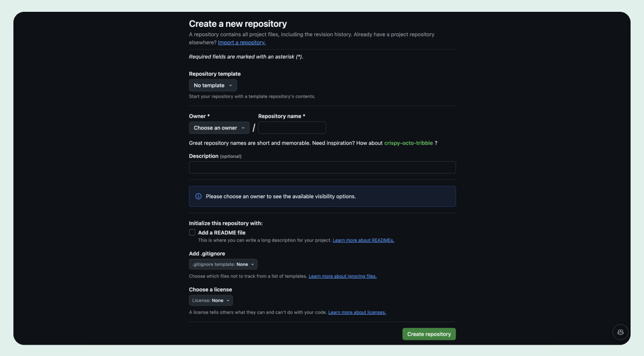Follow the Import a repository link

241,42
